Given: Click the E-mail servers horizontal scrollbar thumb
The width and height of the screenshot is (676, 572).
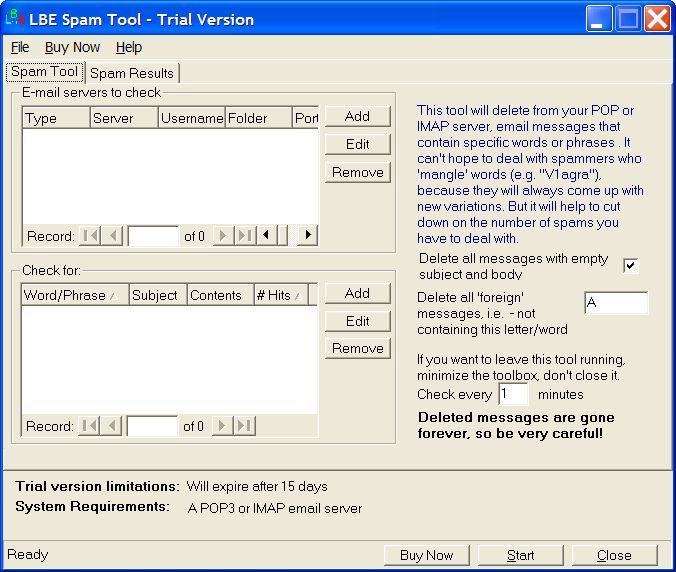Looking at the screenshot, I should [283, 235].
